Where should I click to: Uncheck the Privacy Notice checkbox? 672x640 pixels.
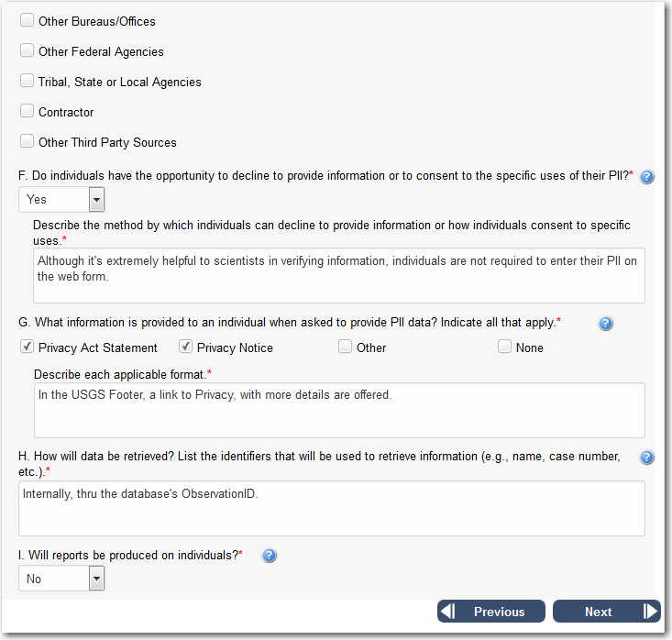point(186,347)
